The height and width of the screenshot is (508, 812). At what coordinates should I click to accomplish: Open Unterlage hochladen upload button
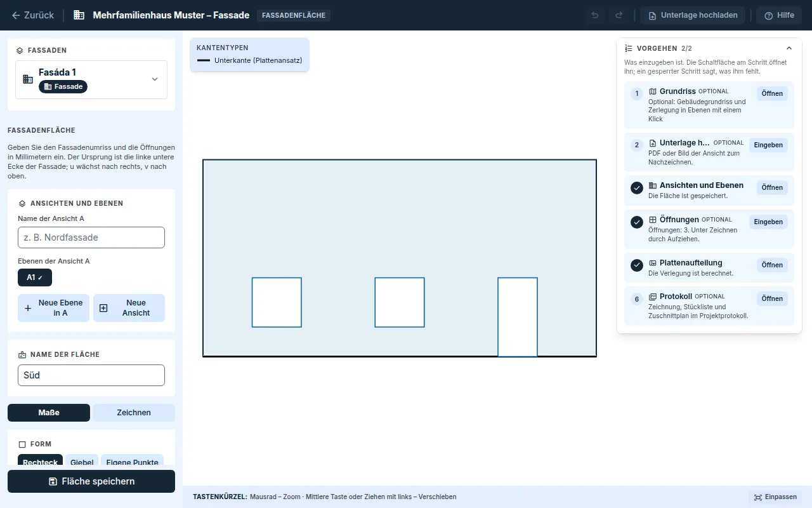[x=693, y=15]
